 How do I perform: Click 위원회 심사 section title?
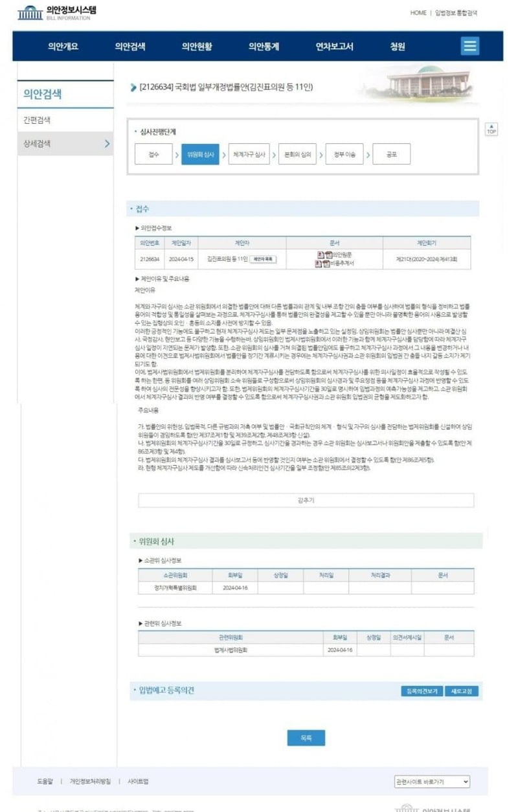(x=156, y=541)
